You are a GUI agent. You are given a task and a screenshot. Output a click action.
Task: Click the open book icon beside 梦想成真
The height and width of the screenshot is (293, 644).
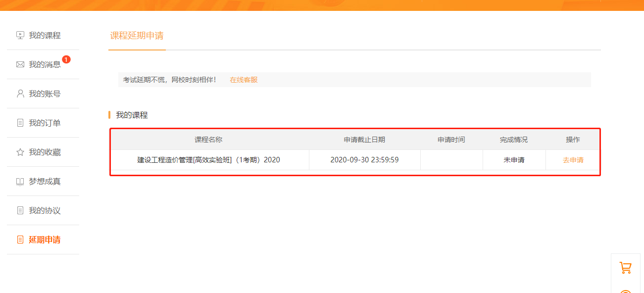click(20, 181)
